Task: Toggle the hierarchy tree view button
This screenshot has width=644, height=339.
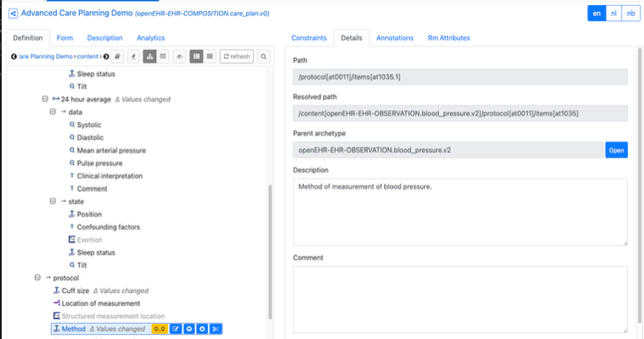Action: pos(150,57)
